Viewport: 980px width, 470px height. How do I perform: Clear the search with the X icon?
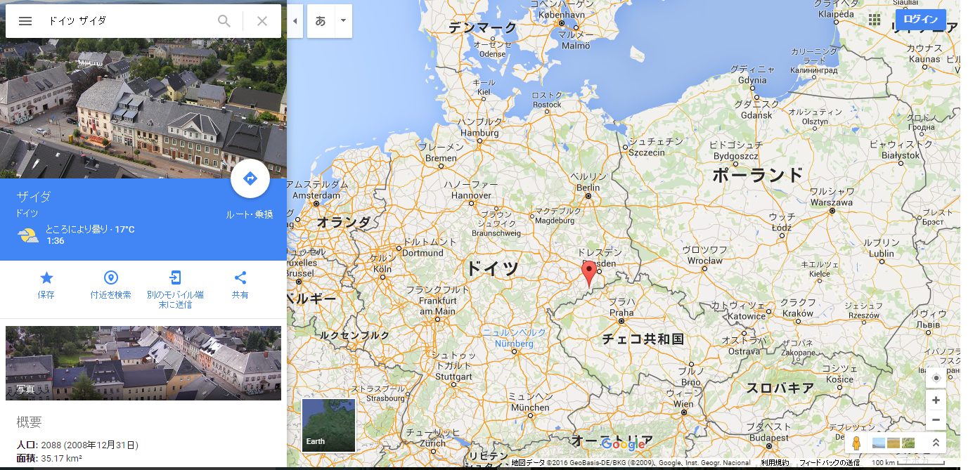(x=262, y=21)
